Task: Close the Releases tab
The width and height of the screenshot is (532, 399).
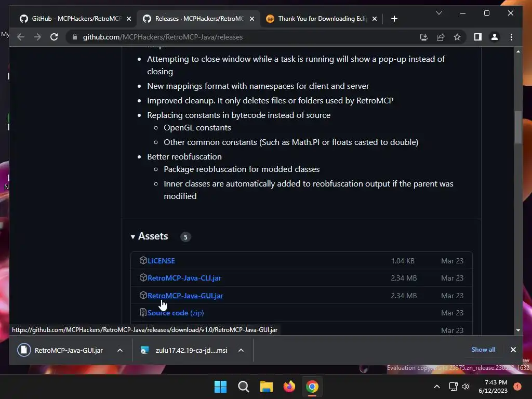Action: click(252, 19)
